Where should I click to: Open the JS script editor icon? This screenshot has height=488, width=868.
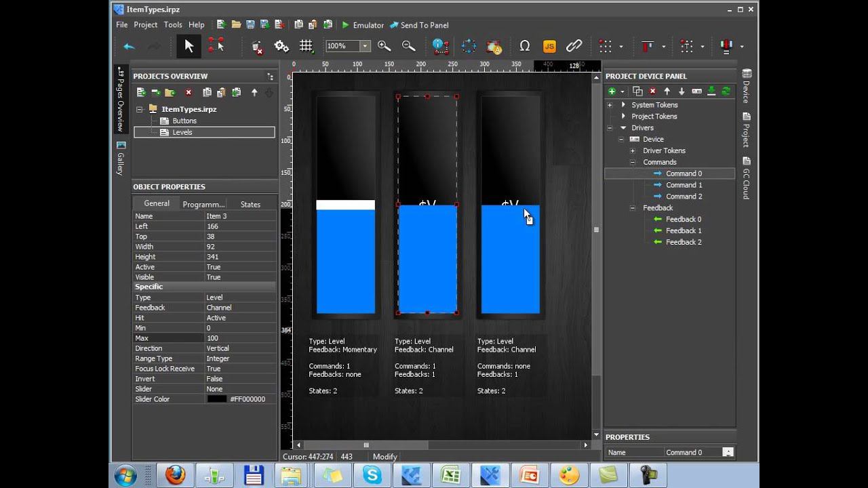(x=549, y=46)
